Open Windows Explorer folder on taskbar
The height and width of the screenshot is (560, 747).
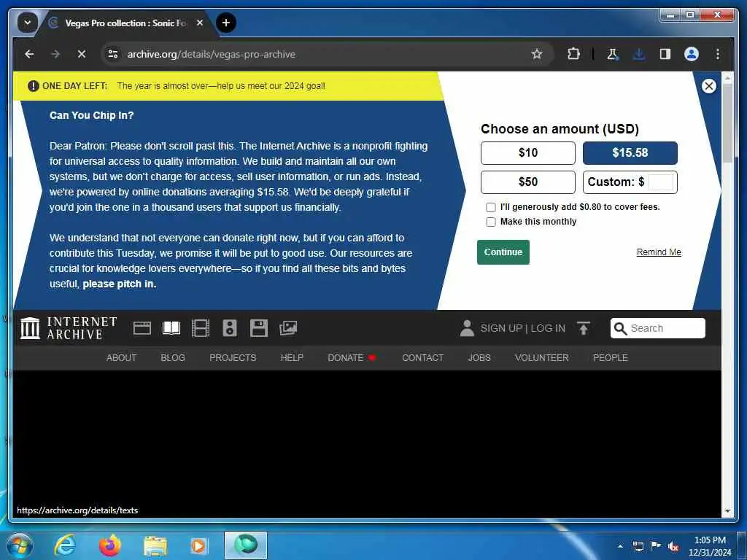[x=155, y=546]
